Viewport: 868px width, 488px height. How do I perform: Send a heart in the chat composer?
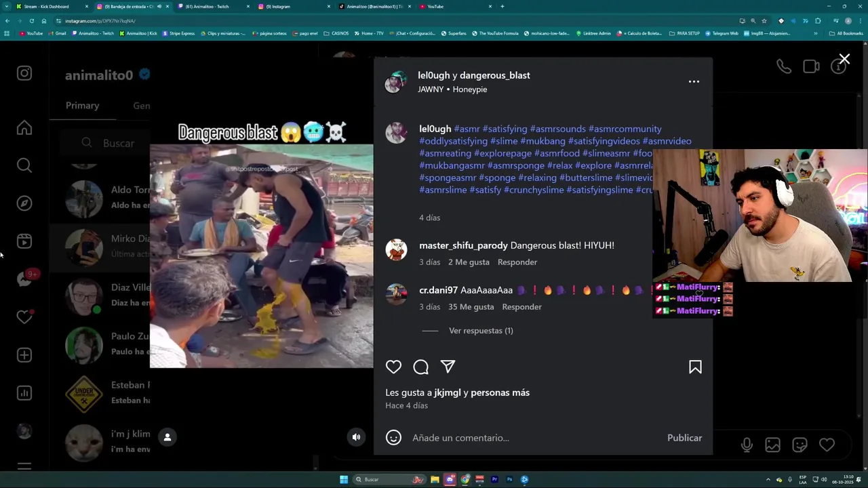827,445
